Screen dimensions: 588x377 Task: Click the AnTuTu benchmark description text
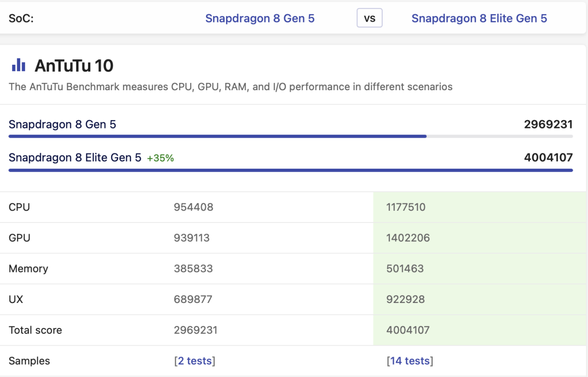point(230,87)
